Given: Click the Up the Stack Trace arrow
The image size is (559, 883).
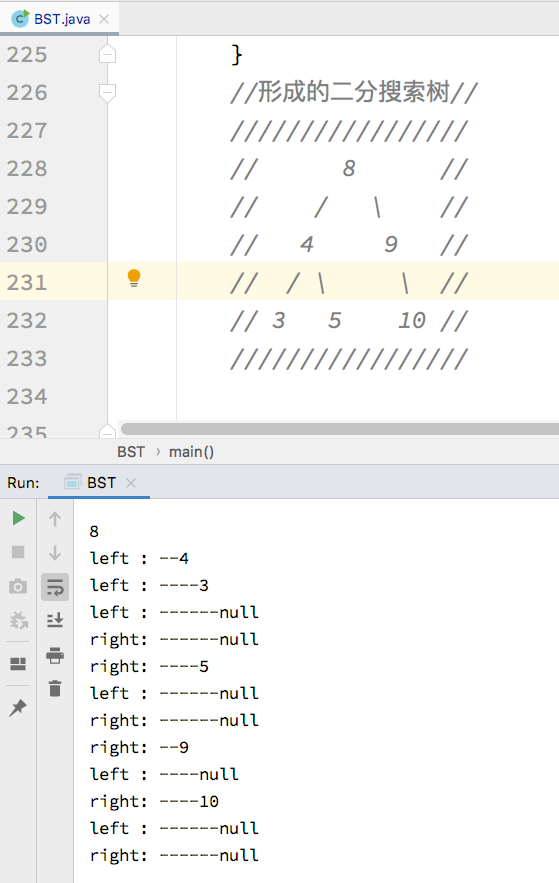Looking at the screenshot, I should click(55, 519).
